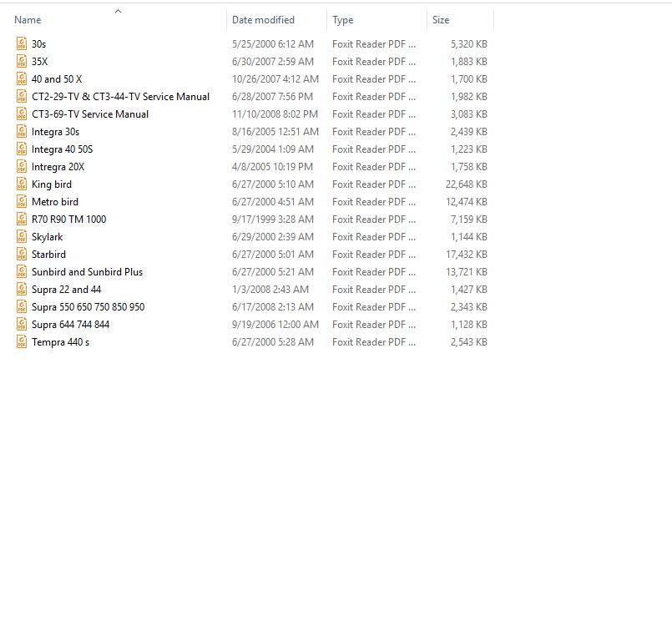Select the Integra 40 50S file name
672x621 pixels.
tap(62, 149)
